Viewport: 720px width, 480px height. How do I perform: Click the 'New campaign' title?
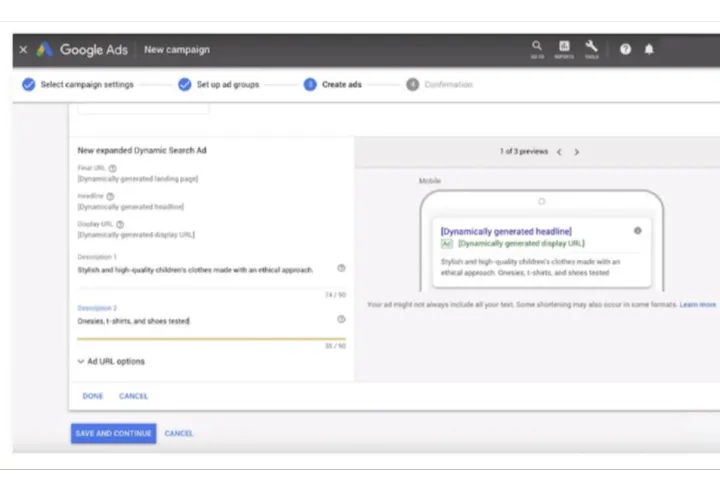pyautogui.click(x=177, y=50)
